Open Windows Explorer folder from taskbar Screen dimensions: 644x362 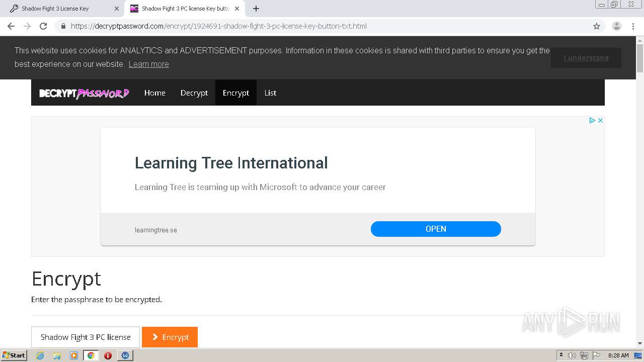57,355
